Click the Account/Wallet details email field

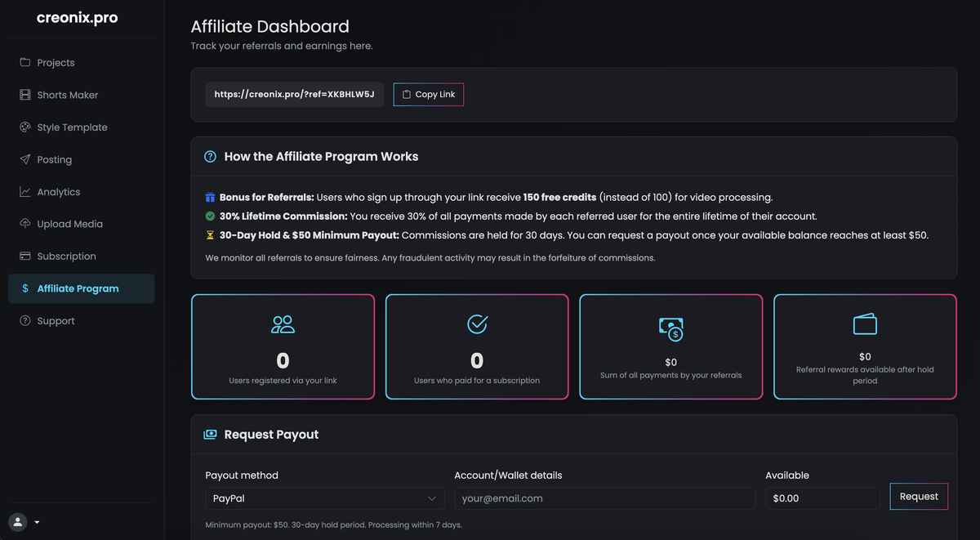604,498
